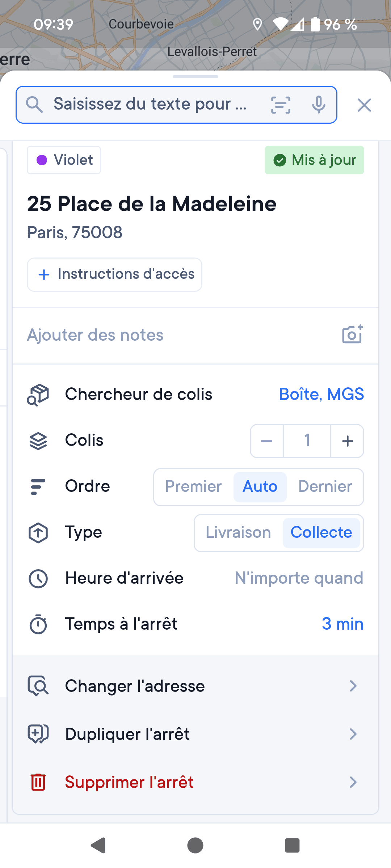391x868 pixels.
Task: Switch stop type to Livraison
Action: click(x=238, y=532)
